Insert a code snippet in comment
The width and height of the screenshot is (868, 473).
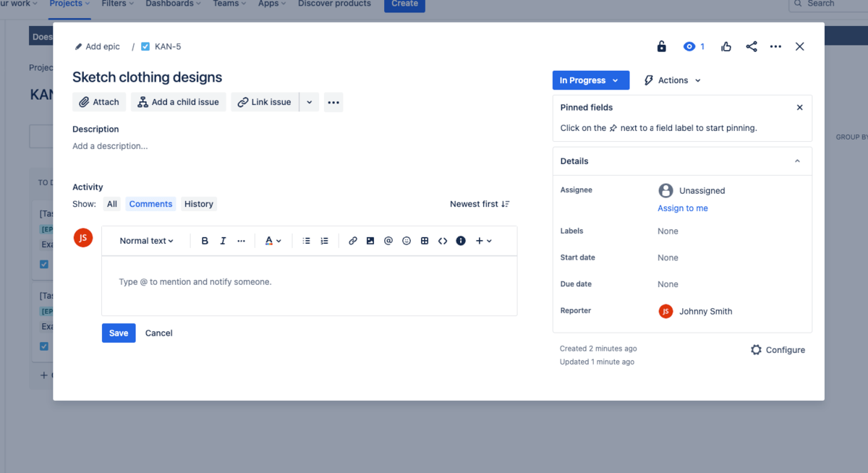[x=443, y=241]
